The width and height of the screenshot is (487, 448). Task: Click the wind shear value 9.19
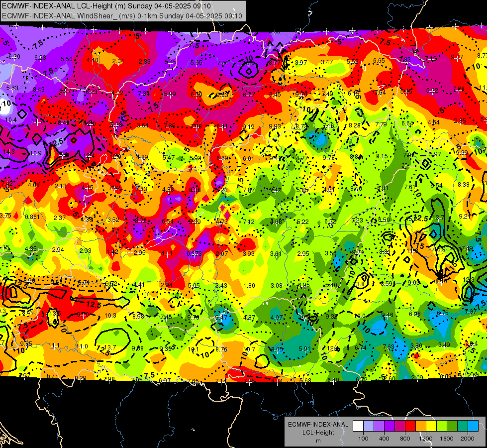(248, 126)
